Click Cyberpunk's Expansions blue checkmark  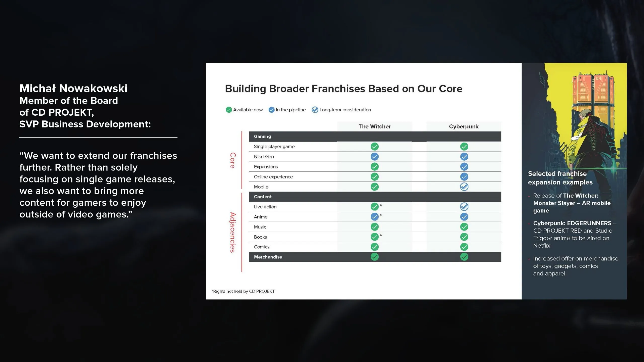[x=464, y=167]
